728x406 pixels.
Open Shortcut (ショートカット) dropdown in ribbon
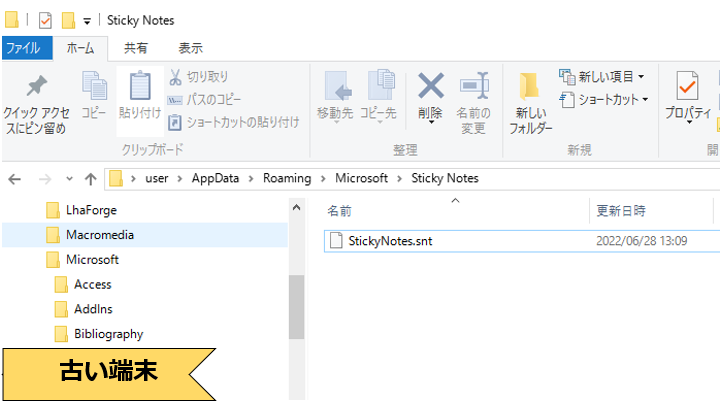click(x=604, y=99)
